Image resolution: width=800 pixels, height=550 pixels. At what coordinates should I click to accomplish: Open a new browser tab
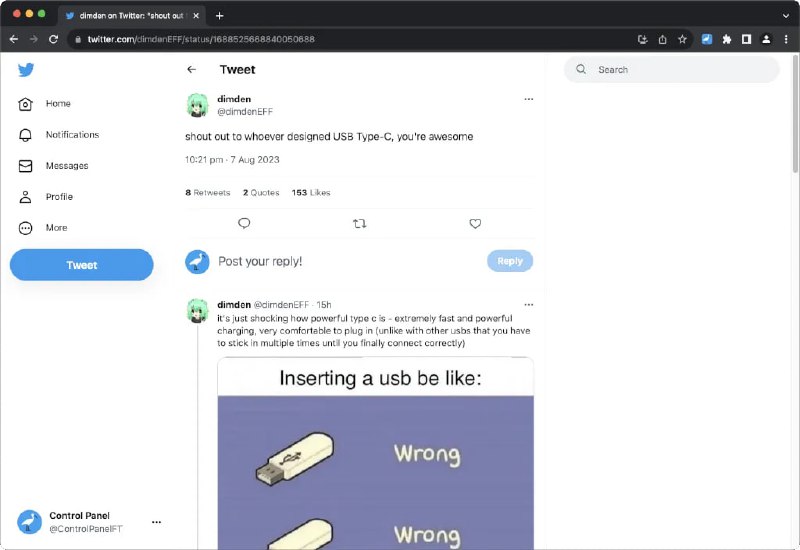220,15
